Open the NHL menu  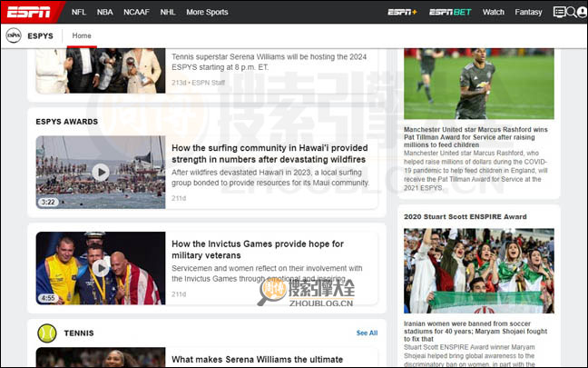(168, 12)
